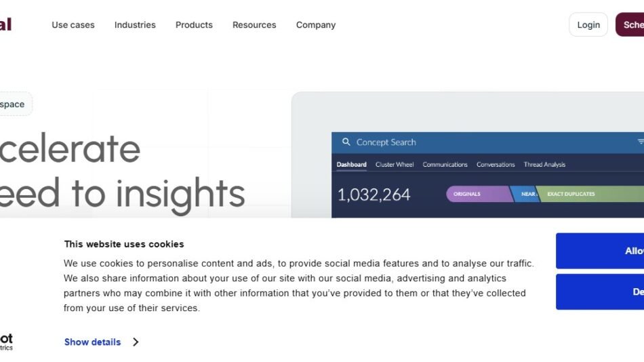
Task: Deny cookies with the lower blue button
Action: 600,292
